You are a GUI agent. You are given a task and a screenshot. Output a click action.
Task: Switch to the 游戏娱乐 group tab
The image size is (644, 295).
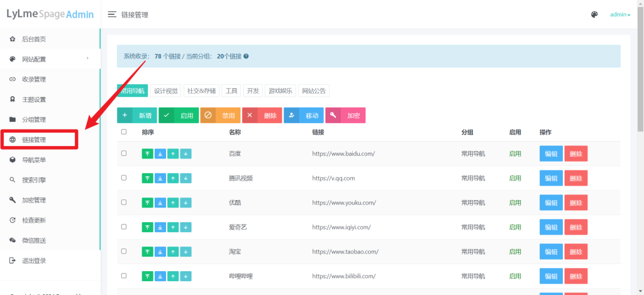click(x=280, y=91)
